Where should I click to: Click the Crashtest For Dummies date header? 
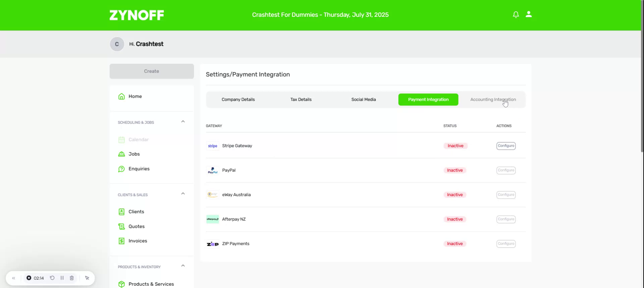[x=320, y=15]
